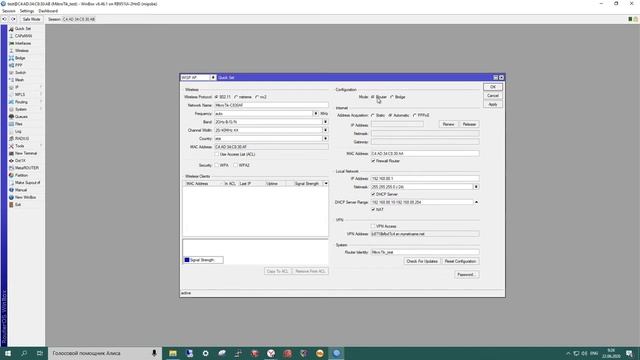Open Quick Set in the sidebar
Viewport: 640px width, 360px height.
(22, 29)
